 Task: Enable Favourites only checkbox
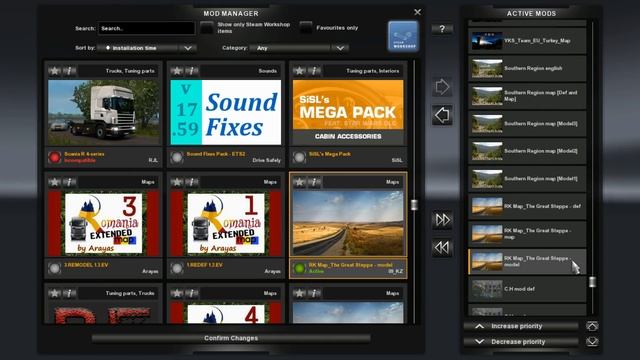[306, 28]
